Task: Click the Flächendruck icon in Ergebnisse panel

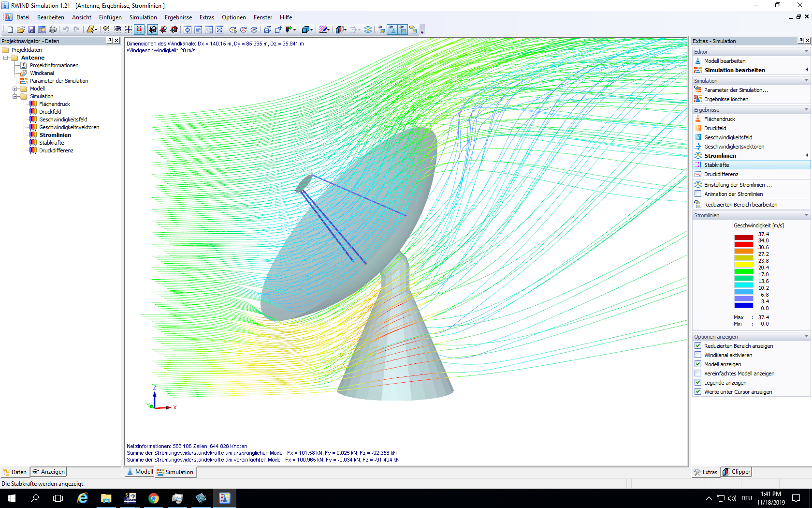Action: 698,119
